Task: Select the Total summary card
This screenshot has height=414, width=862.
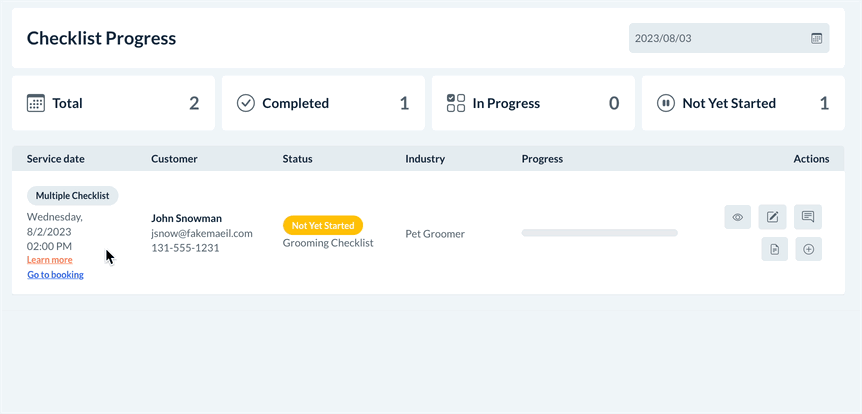Action: [x=113, y=103]
